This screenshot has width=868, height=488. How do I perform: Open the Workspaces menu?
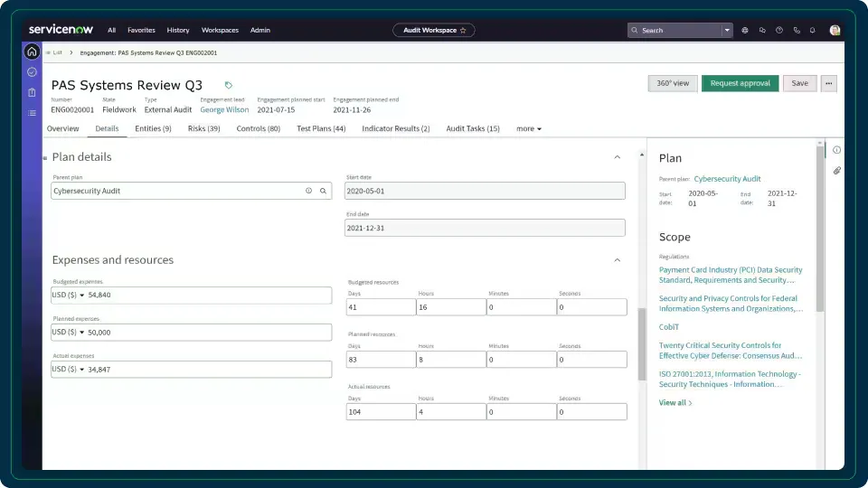(220, 31)
